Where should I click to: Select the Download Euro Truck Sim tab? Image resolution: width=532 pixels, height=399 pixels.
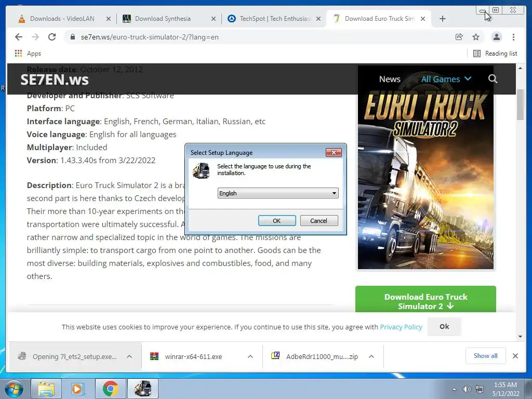[379, 19]
